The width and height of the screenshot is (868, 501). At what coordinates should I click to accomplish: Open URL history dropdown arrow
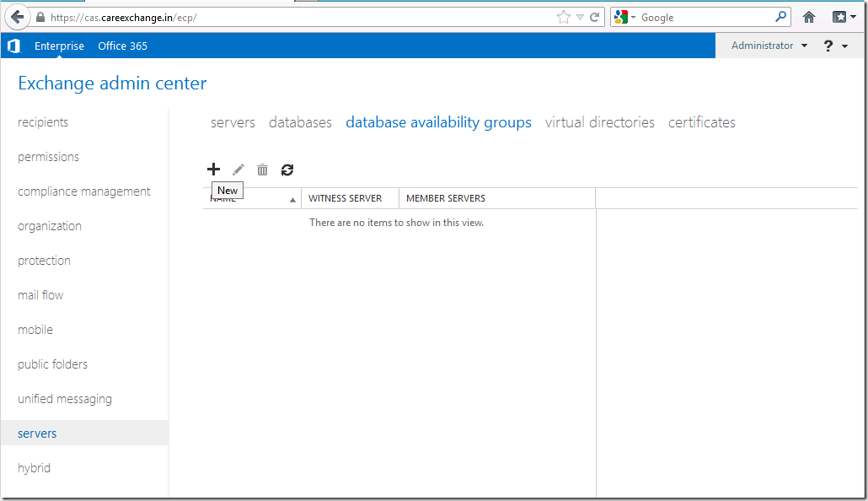pyautogui.click(x=580, y=17)
